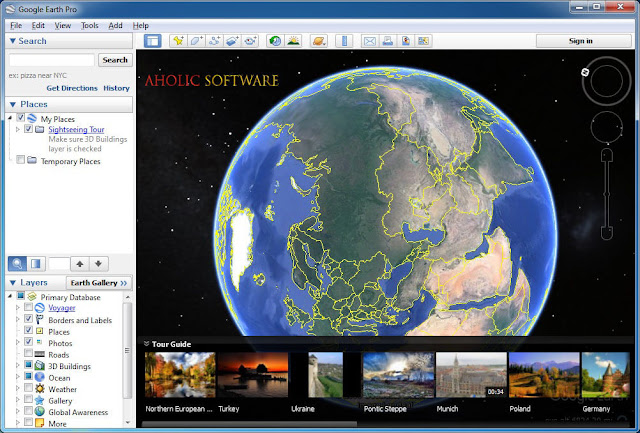Select the Turkey tour thumbnail

(x=253, y=375)
